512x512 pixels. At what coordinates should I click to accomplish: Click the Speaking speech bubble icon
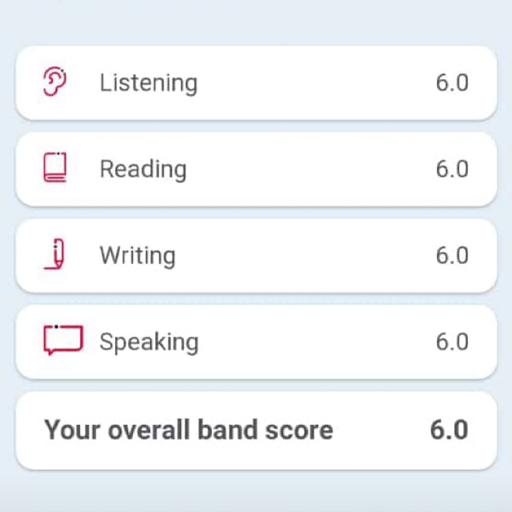[63, 340]
